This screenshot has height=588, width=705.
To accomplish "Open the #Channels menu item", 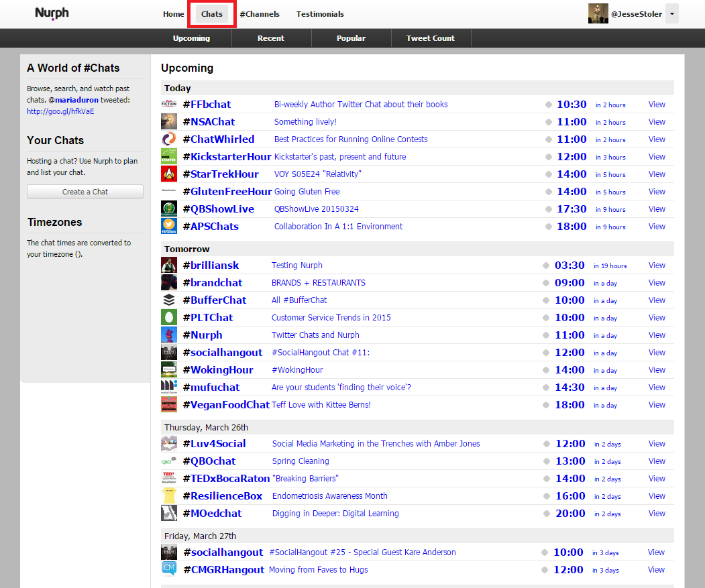I will point(260,14).
